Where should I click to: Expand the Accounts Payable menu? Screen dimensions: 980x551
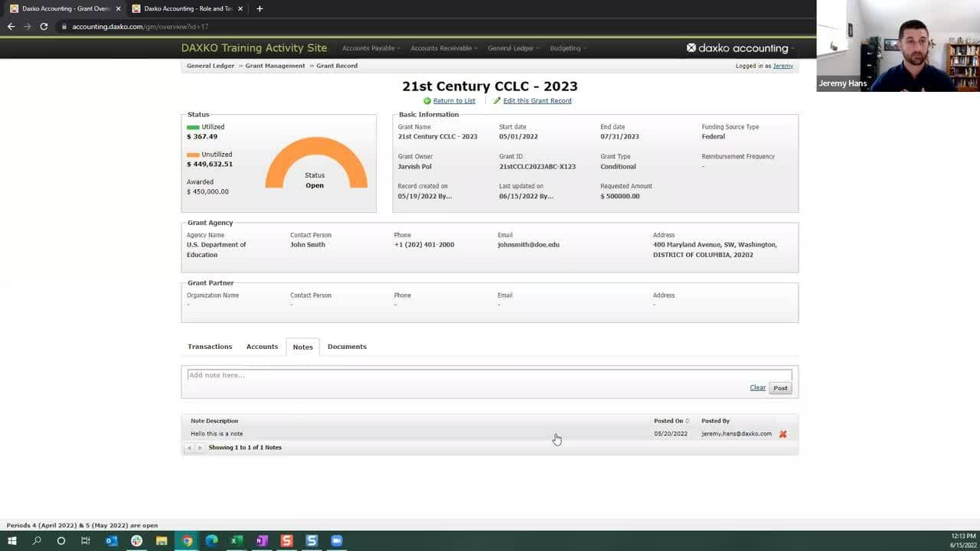371,48
